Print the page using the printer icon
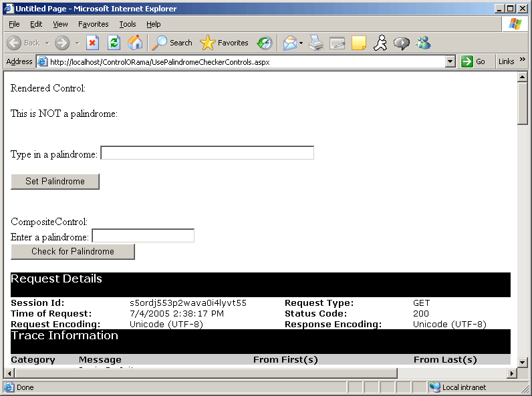 click(316, 43)
